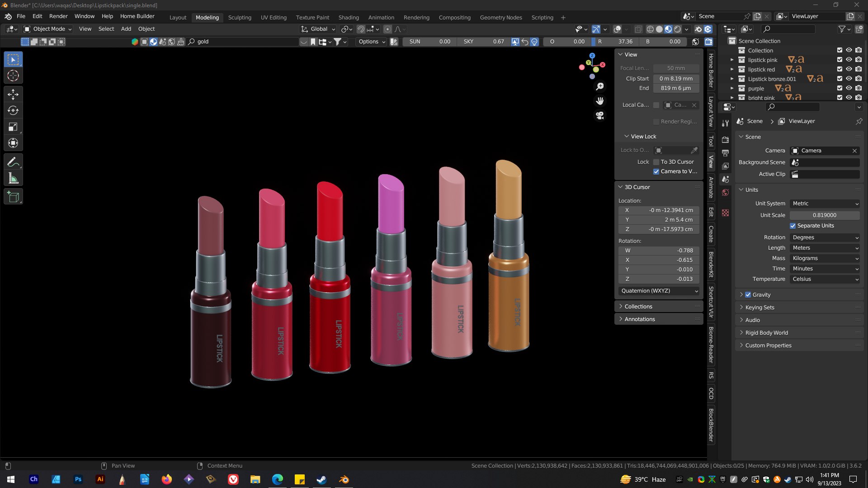
Task: Click the viewport Zoom magnifier icon
Action: pyautogui.click(x=600, y=86)
